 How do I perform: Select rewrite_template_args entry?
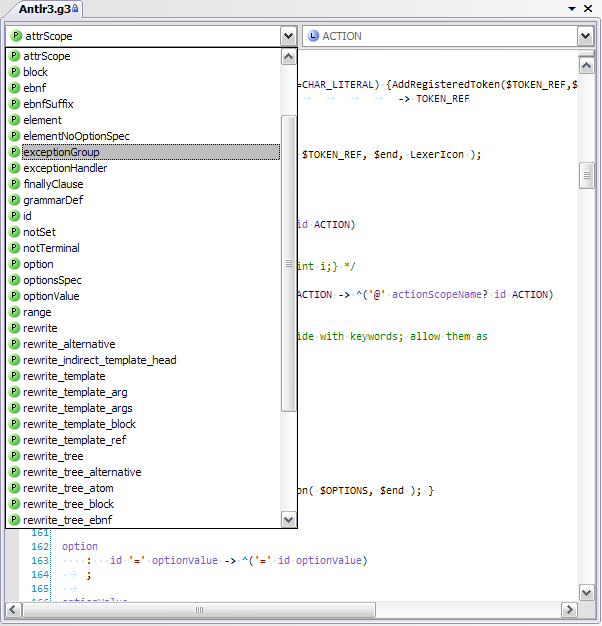(144, 408)
